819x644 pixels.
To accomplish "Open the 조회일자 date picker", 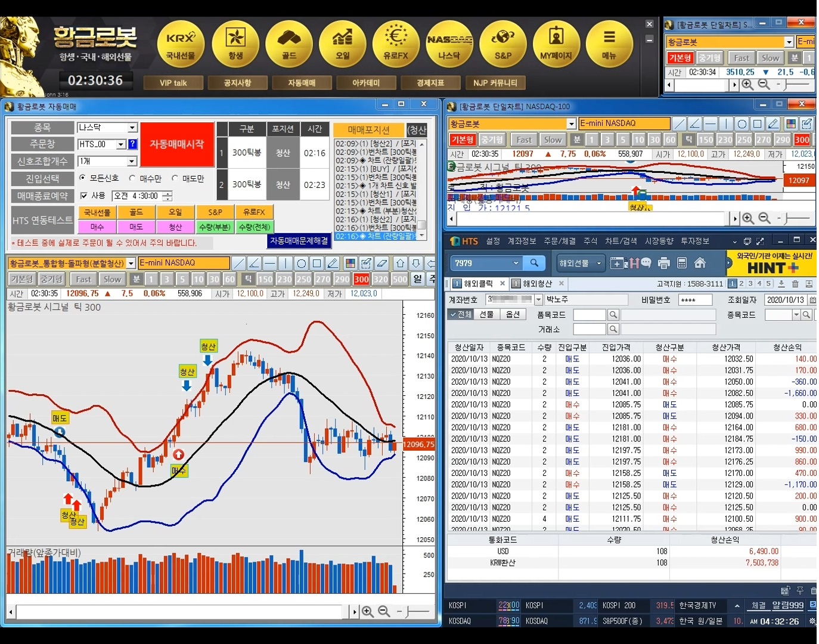I will click(812, 299).
